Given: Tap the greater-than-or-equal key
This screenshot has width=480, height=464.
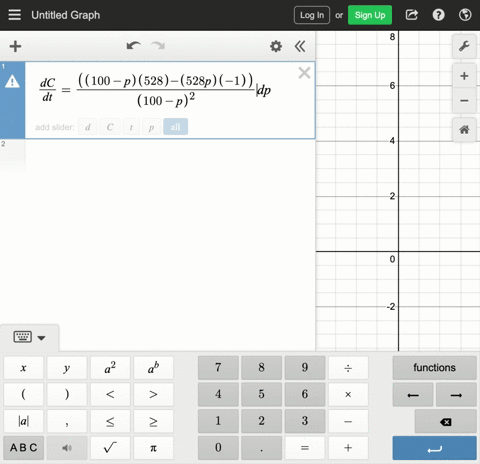Looking at the screenshot, I should tap(153, 421).
